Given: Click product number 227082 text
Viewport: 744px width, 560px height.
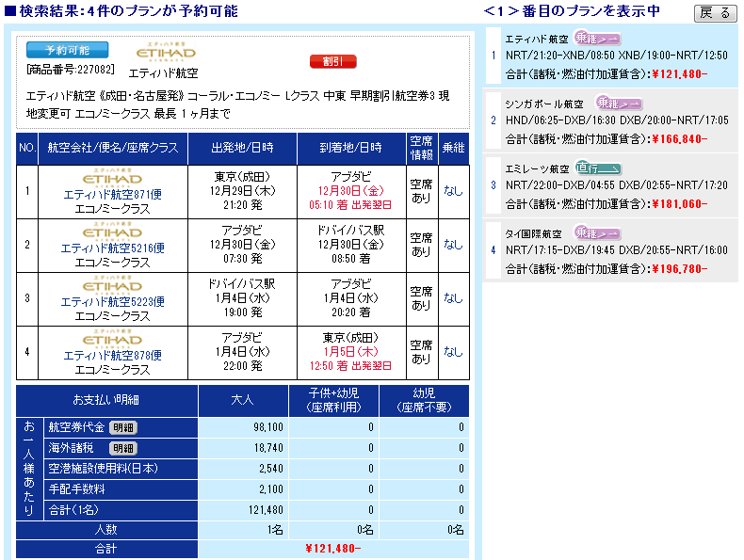Looking at the screenshot, I should [71, 70].
